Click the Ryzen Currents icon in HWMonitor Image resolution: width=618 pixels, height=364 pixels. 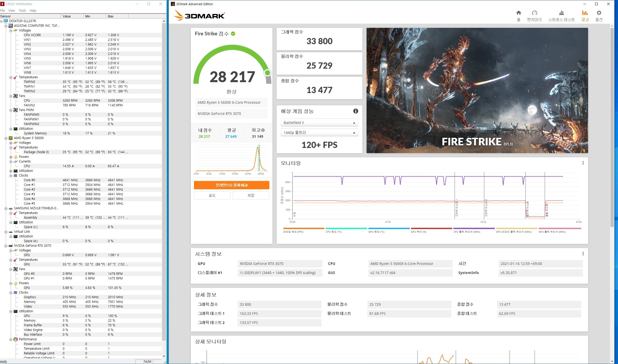(x=16, y=161)
